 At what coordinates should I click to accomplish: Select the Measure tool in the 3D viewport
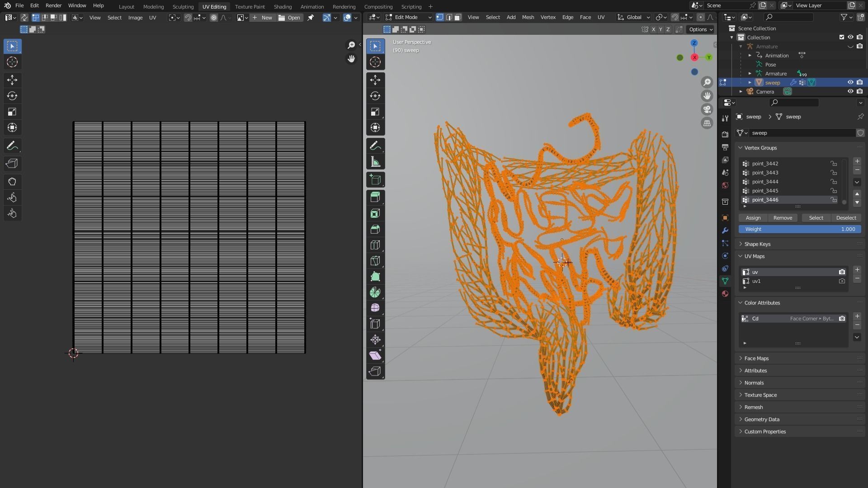coord(375,162)
